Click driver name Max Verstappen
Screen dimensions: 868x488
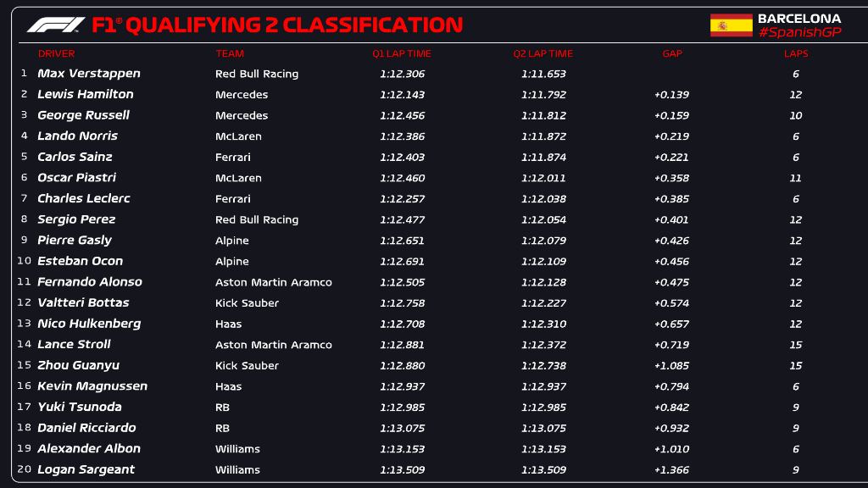tap(89, 74)
